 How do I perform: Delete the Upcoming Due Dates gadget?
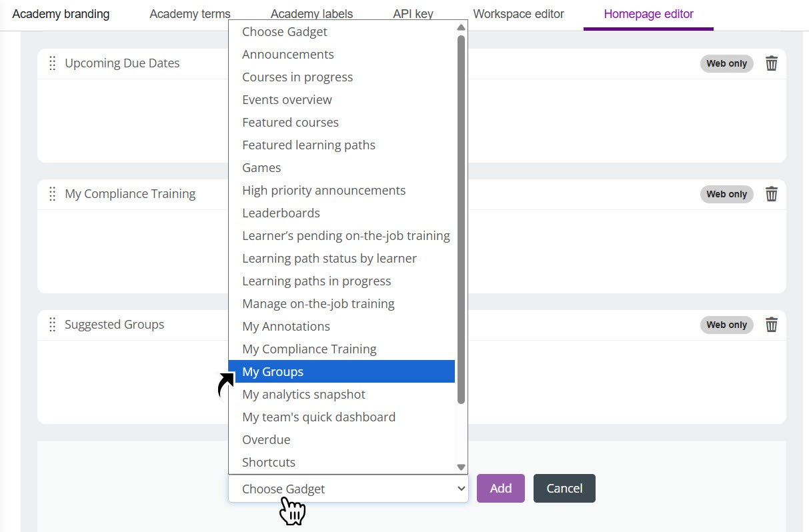coord(772,63)
